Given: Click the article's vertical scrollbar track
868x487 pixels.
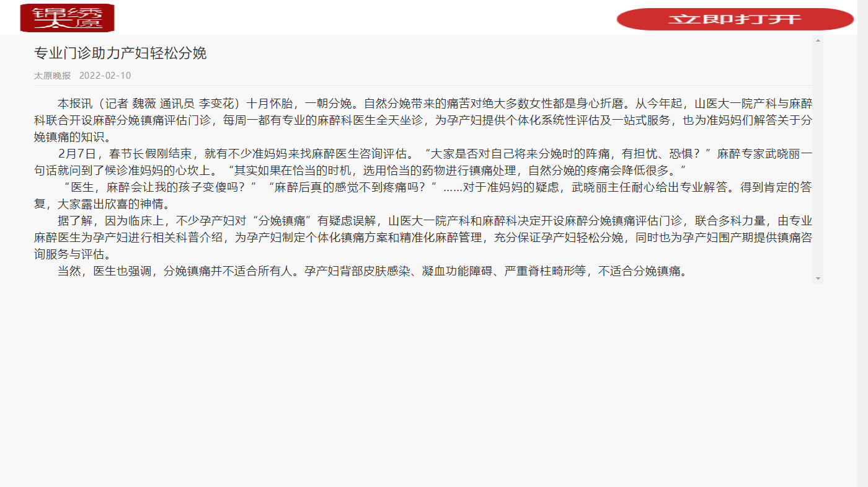Looking at the screenshot, I should pyautogui.click(x=818, y=159).
